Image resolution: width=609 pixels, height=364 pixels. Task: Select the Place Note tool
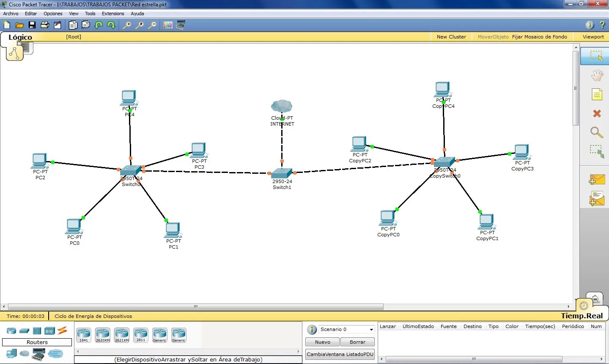point(597,94)
